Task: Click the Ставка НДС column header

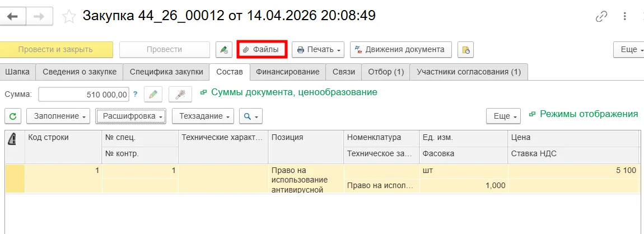Action: 574,155
